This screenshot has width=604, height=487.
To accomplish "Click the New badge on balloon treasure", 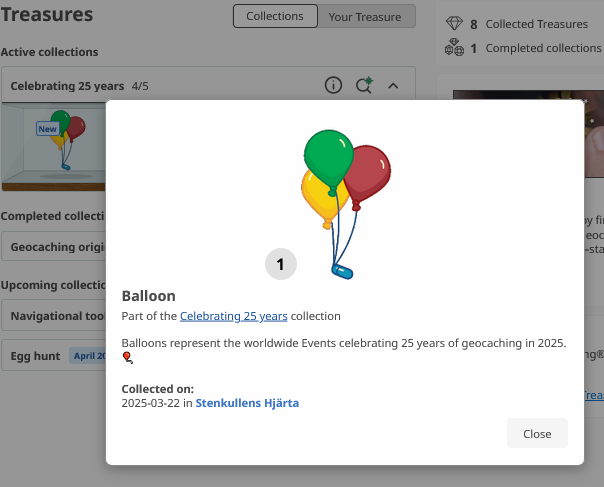I will 47,129.
